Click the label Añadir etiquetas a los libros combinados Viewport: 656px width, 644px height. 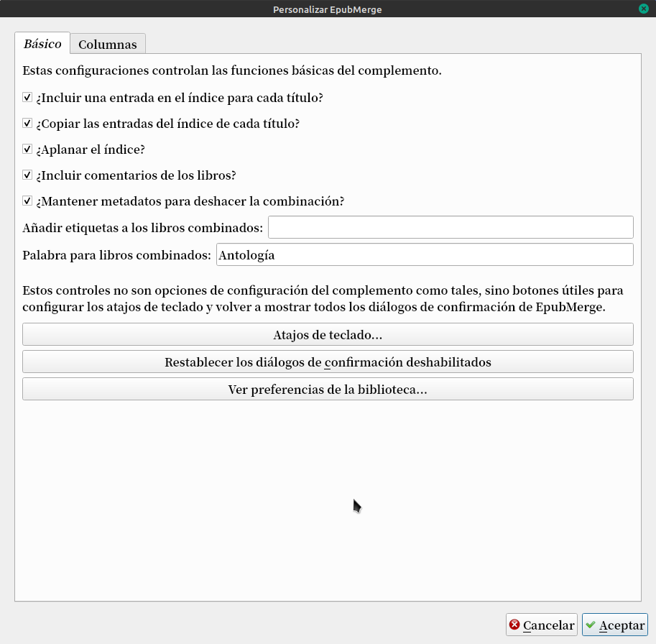point(143,228)
